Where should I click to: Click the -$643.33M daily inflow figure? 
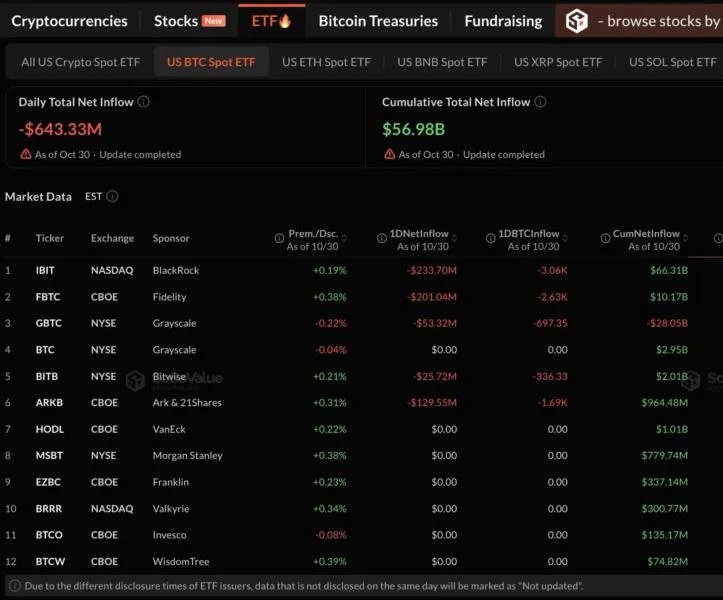(x=60, y=129)
